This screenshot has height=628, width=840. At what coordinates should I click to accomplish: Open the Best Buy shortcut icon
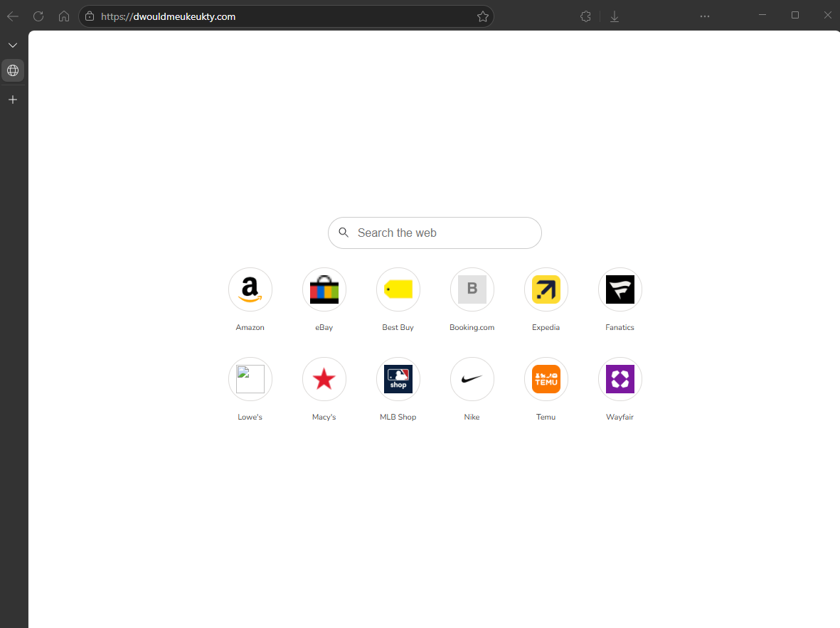(x=398, y=289)
